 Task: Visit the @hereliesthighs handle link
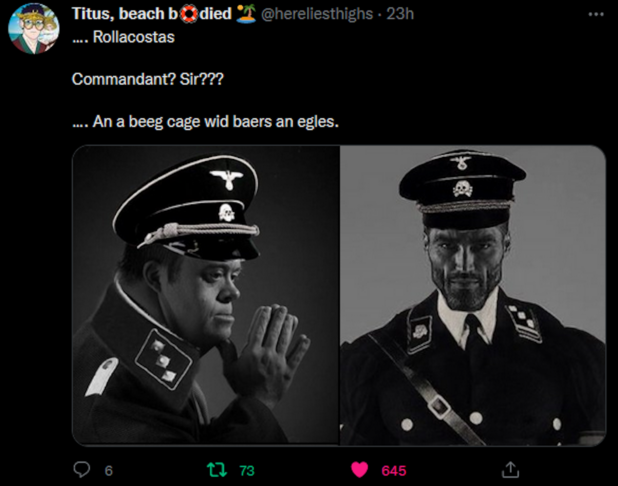click(319, 14)
